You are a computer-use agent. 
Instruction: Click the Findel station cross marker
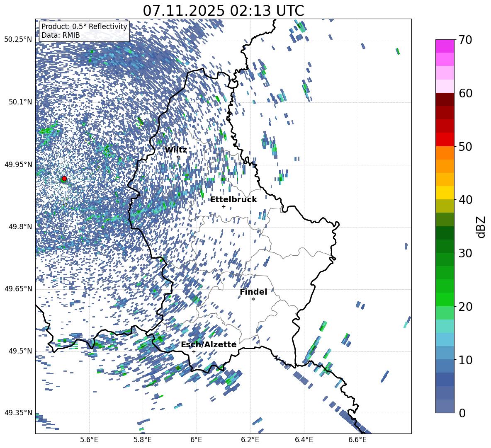click(x=253, y=299)
